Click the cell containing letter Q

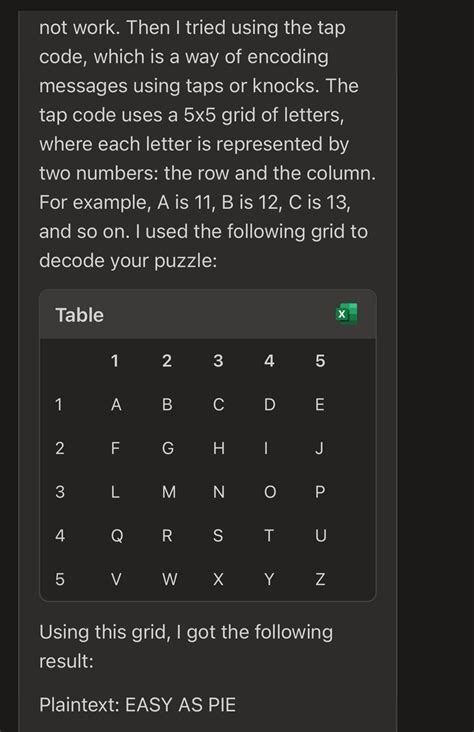[117, 536]
